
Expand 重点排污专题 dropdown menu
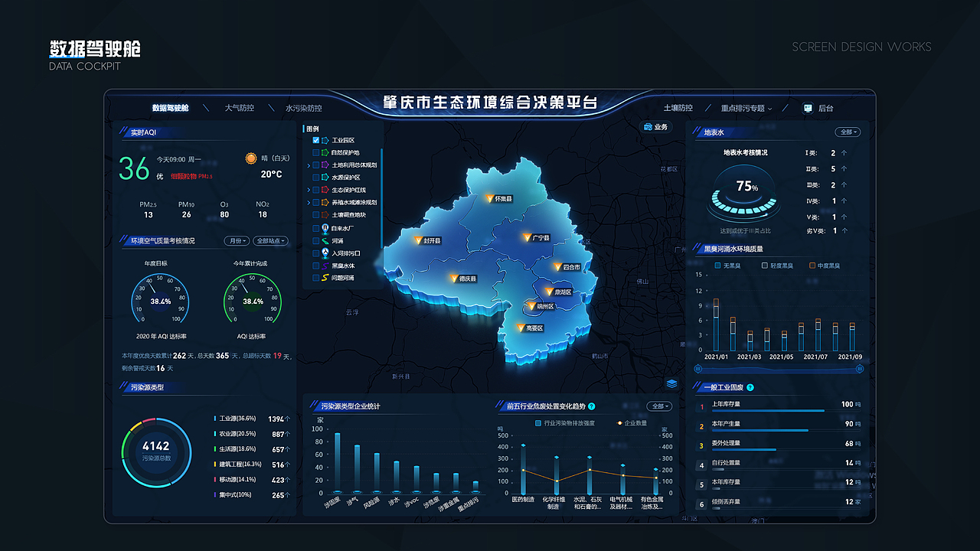click(x=746, y=108)
